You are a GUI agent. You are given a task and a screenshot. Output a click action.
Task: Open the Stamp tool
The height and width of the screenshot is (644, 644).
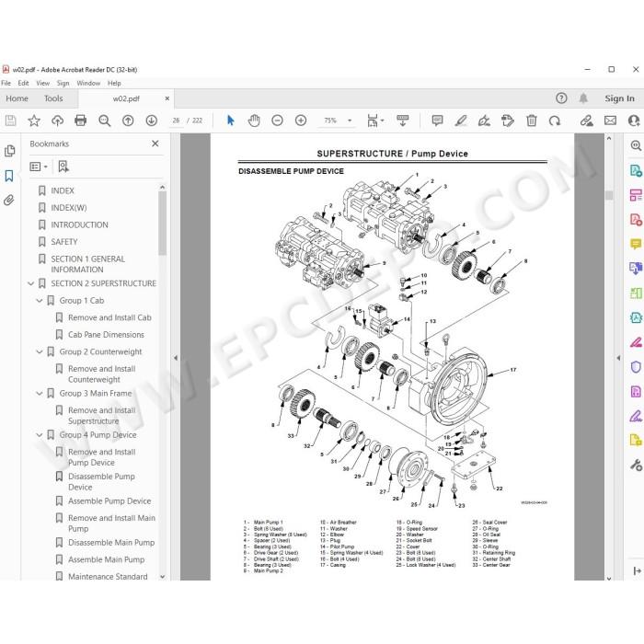point(508,121)
